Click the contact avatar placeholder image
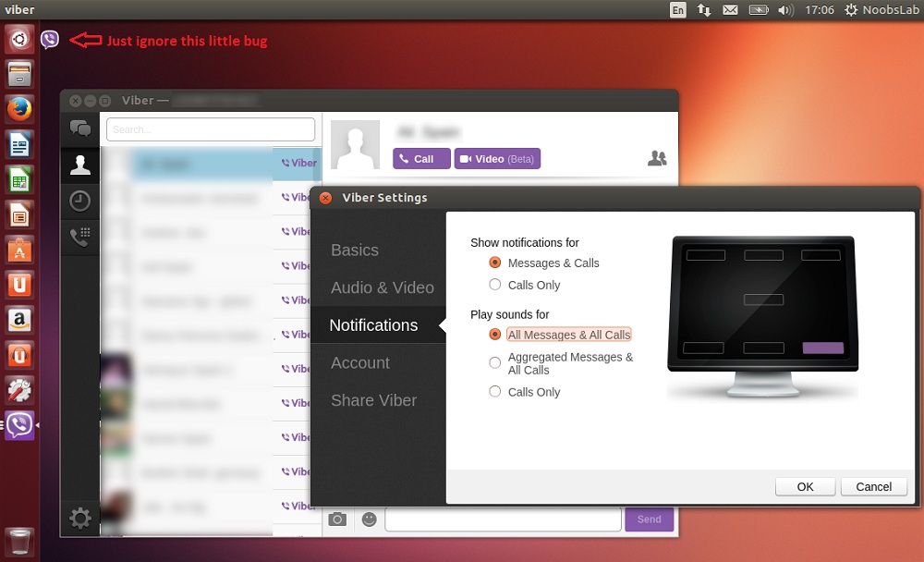 point(355,145)
